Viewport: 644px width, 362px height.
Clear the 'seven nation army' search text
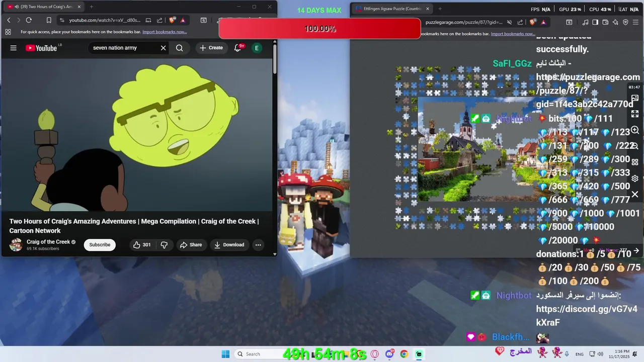[163, 48]
